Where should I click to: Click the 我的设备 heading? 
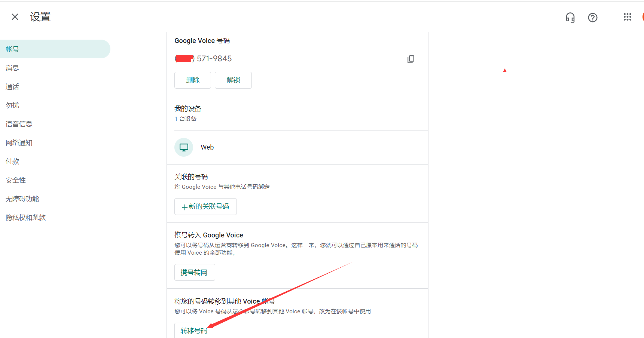(x=188, y=108)
